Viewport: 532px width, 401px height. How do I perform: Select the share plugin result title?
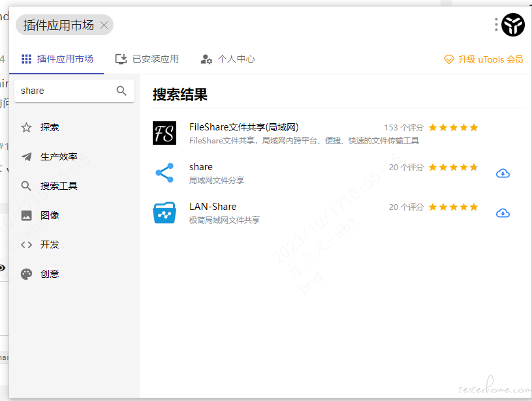[x=201, y=167]
